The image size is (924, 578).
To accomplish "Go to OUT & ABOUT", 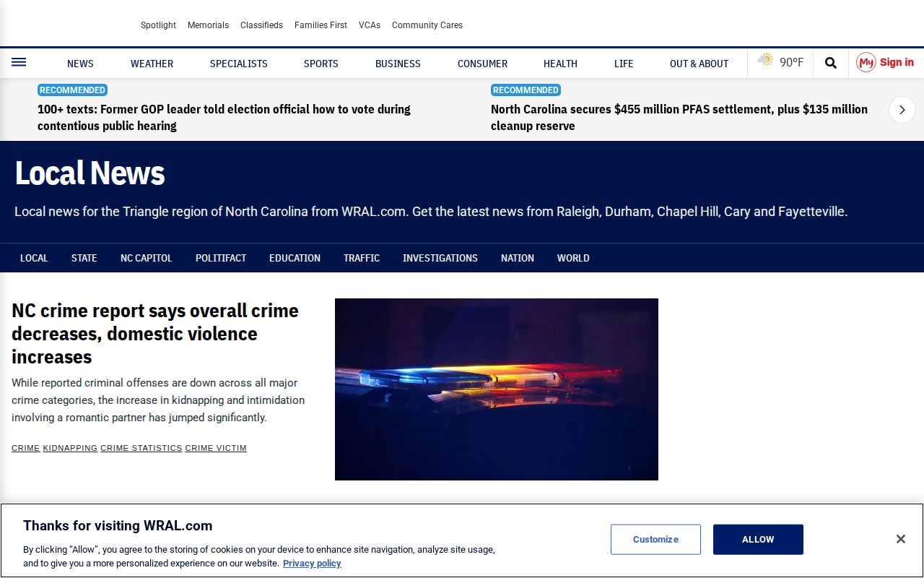I will click(699, 64).
